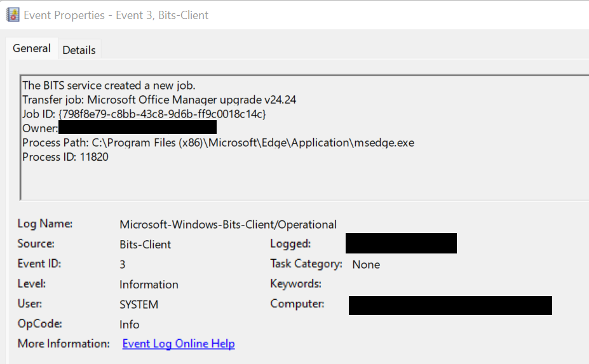Click the 'More Information:' label
The width and height of the screenshot is (589, 364).
tap(64, 344)
